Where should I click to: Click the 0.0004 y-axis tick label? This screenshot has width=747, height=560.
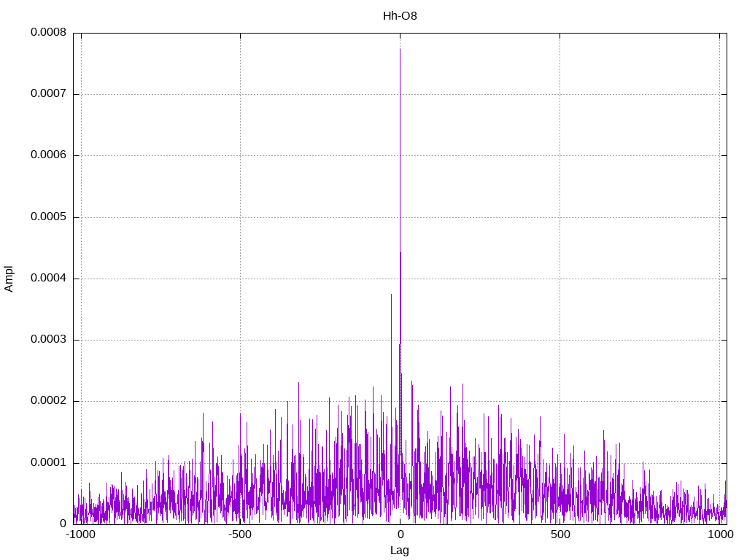tap(48, 279)
